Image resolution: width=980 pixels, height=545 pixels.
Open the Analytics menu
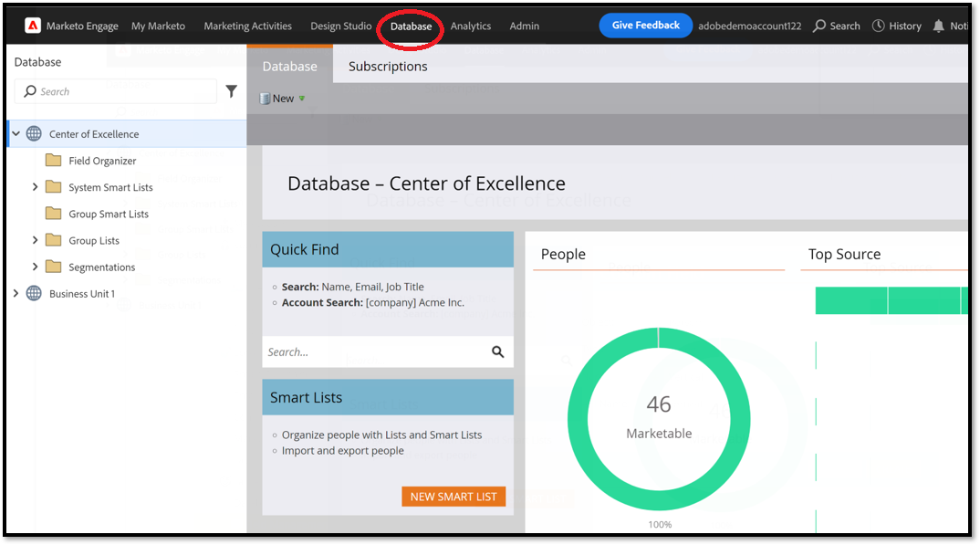click(471, 26)
